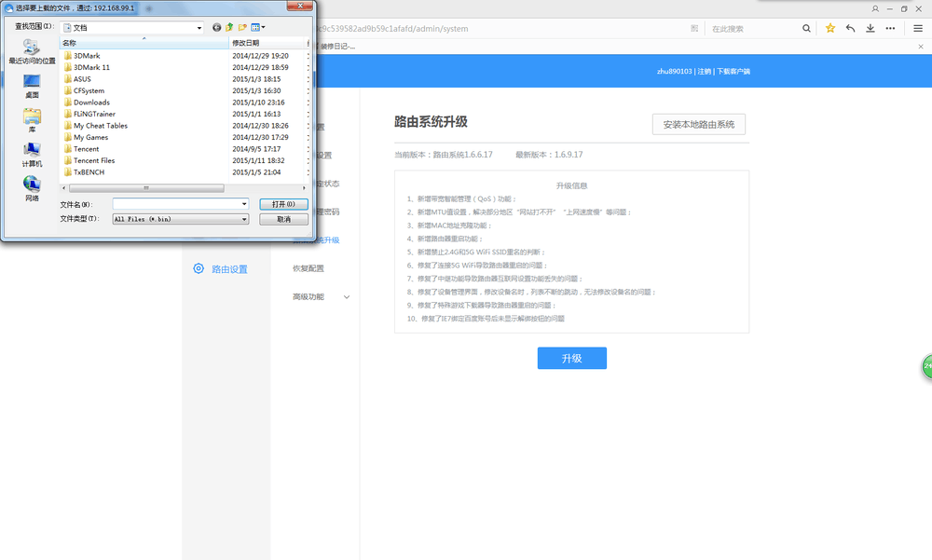
Task: Click the Download Client (下载客户端) link
Action: [x=733, y=72]
